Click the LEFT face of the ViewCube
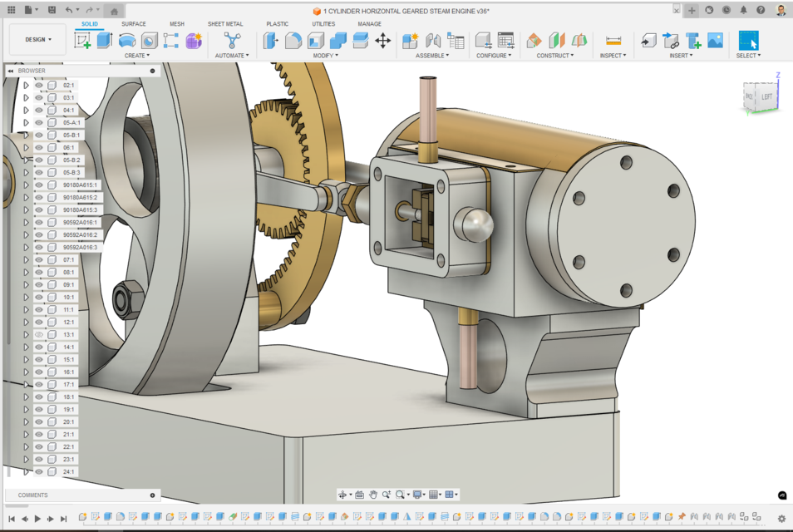This screenshot has height=532, width=793. 767,98
